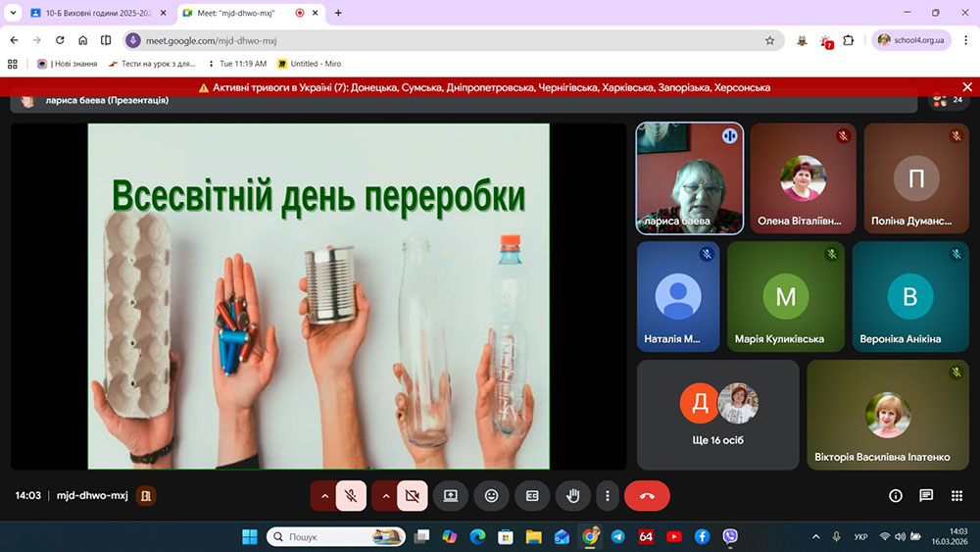980x552 pixels.
Task: Expand the microphone audio settings arrow
Action: pyautogui.click(x=323, y=496)
